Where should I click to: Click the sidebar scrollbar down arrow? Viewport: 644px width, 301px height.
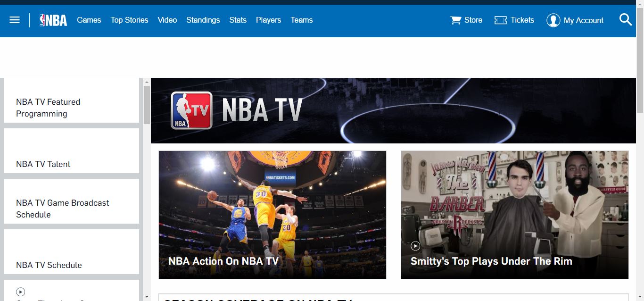tap(147, 297)
